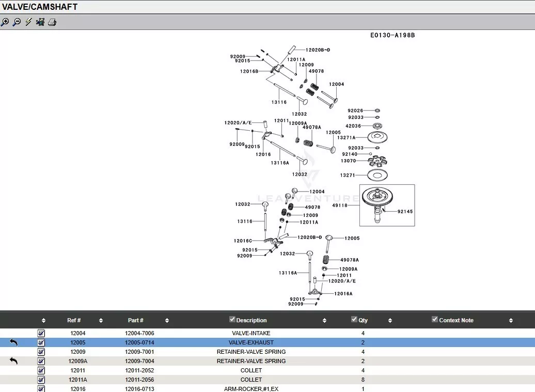535x392 pixels.
Task: Click the zoom out magnifier icon
Action: pyautogui.click(x=17, y=22)
